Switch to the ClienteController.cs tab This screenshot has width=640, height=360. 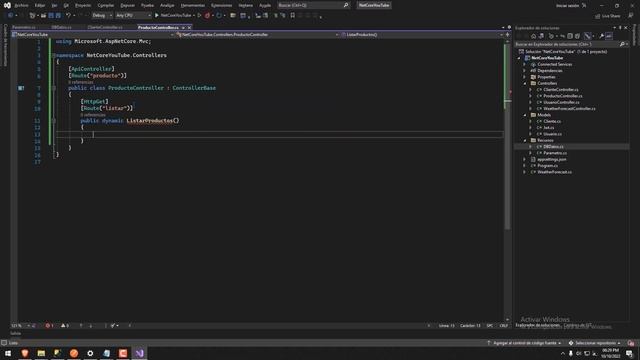tap(105, 27)
